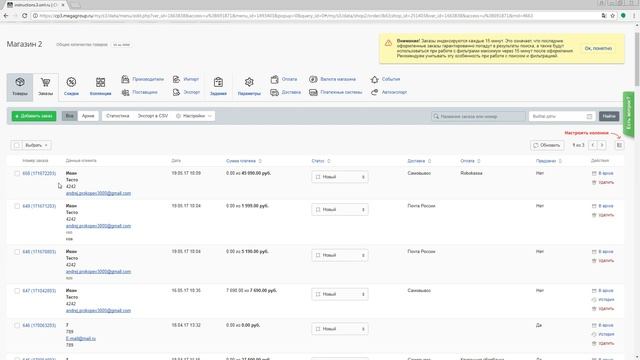Open email link of order 646
Viewport: 640px width, 360px height.
[x=81, y=338]
